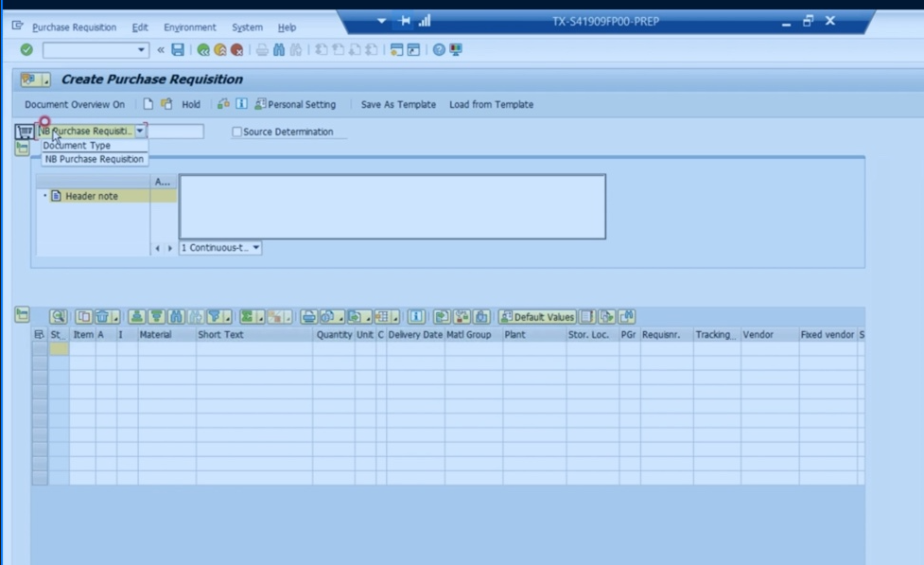Screen dimensions: 924x565
Task: Open the command field dropdown arrow
Action: pos(141,50)
